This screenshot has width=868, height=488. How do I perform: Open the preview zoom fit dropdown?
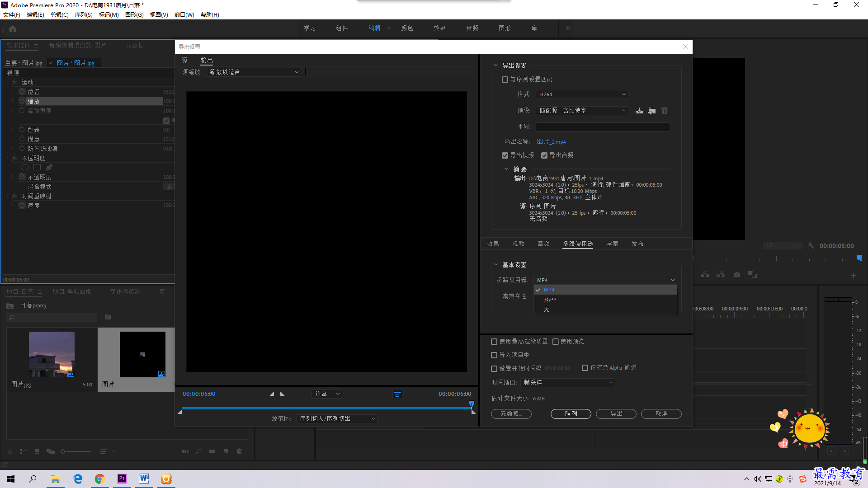(327, 394)
